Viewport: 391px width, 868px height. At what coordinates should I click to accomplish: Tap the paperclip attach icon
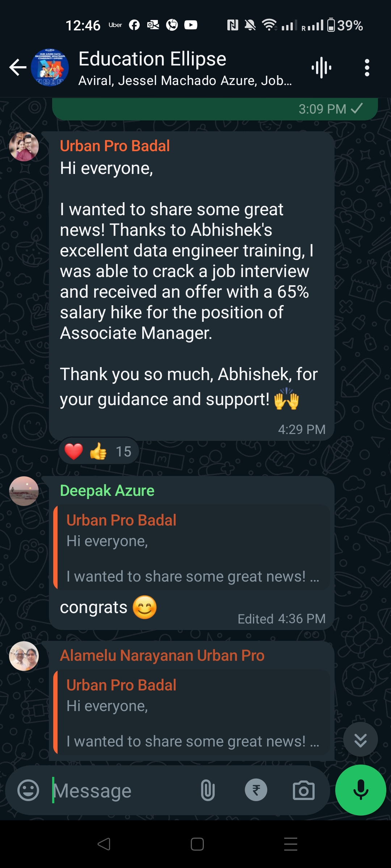[x=208, y=790]
